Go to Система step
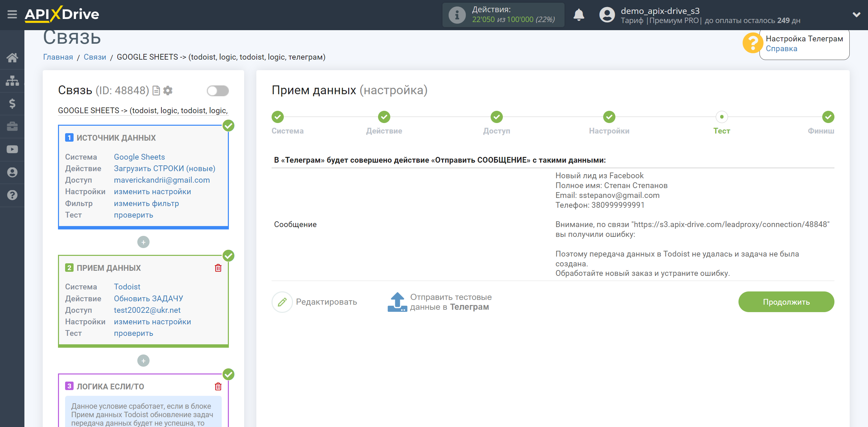 click(277, 117)
